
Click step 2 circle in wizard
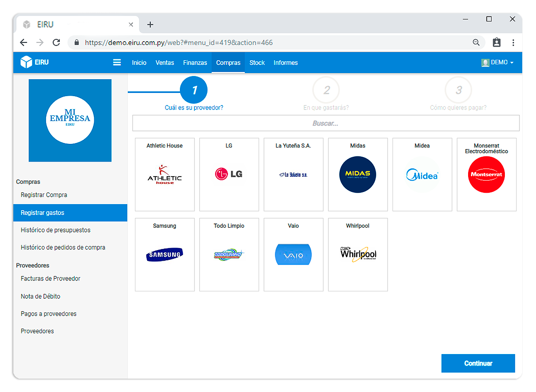click(326, 90)
